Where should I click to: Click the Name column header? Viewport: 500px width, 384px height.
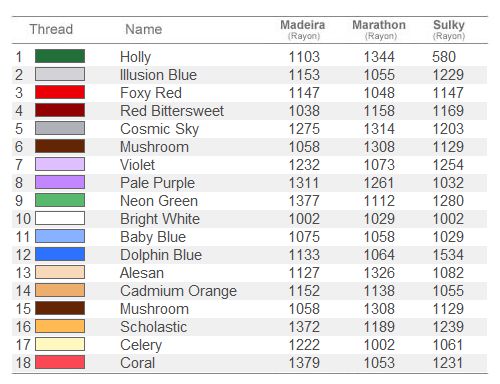click(144, 29)
